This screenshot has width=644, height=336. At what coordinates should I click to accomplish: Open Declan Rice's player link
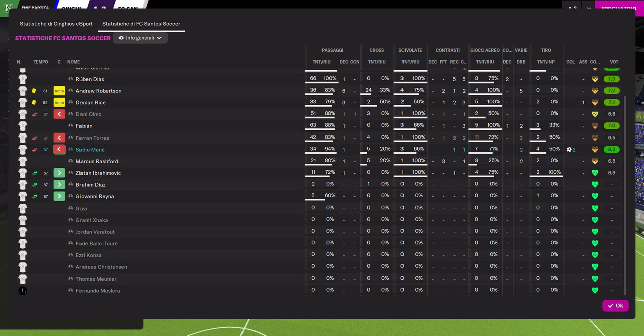[x=91, y=102]
